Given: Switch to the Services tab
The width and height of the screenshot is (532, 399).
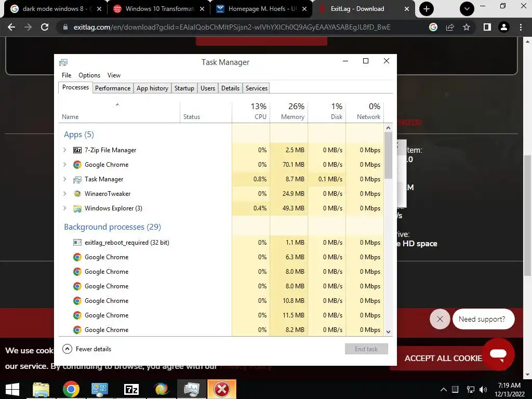Looking at the screenshot, I should 257,88.
